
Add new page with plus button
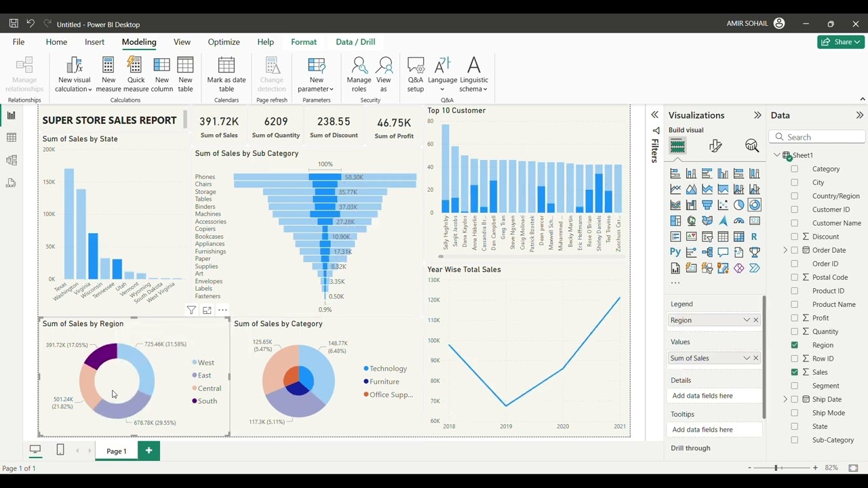tap(149, 450)
